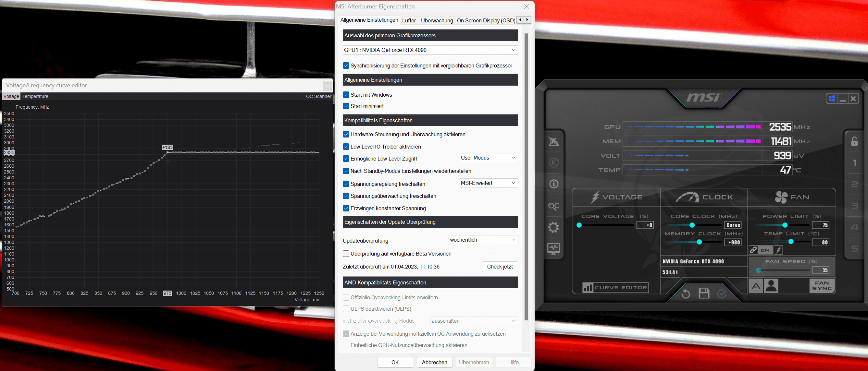Open settings with the gear icon
This screenshot has width=868, height=371.
pos(554,227)
